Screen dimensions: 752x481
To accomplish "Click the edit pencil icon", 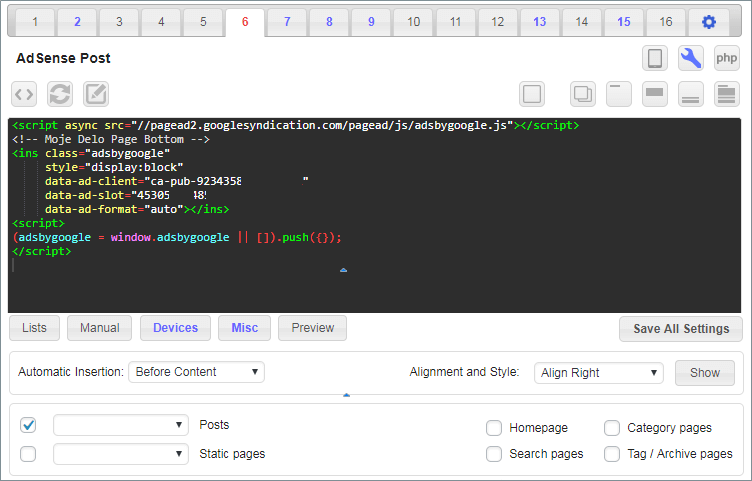I will coord(96,94).
